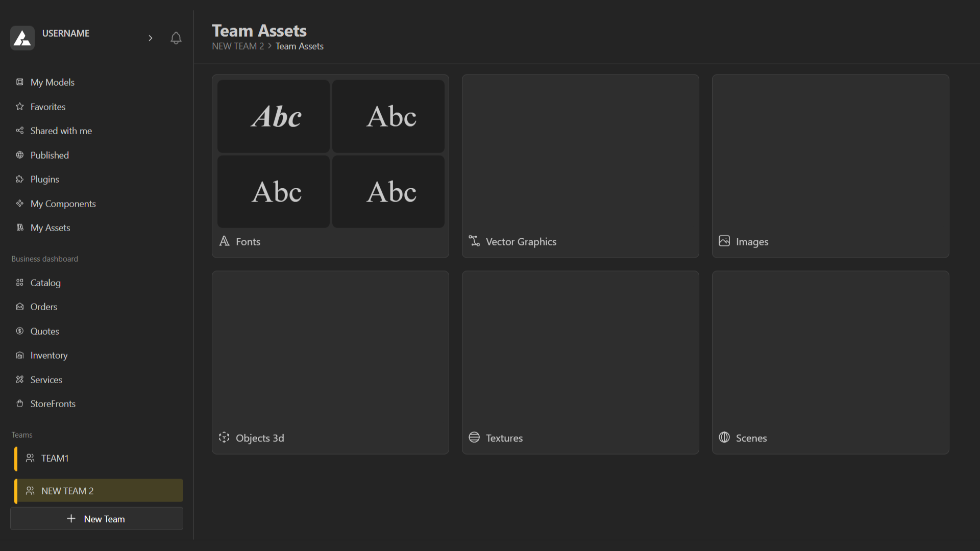980x551 pixels.
Task: Open the StoreFronts dashboard item
Action: [x=53, y=404]
